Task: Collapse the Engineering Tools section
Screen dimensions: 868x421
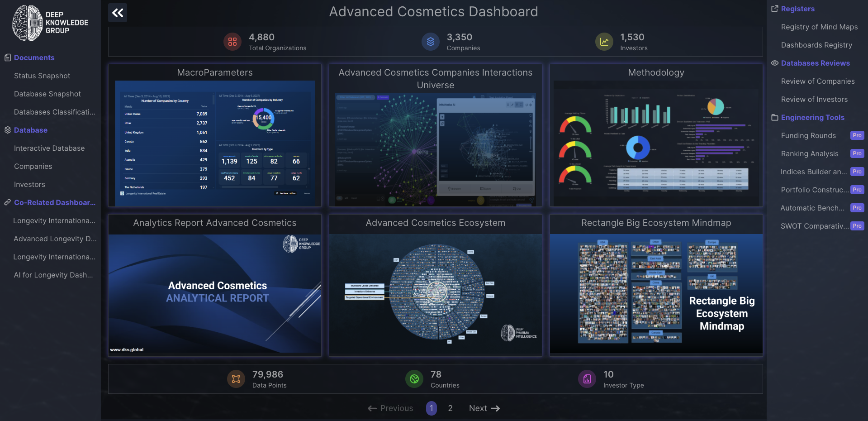Action: [812, 118]
